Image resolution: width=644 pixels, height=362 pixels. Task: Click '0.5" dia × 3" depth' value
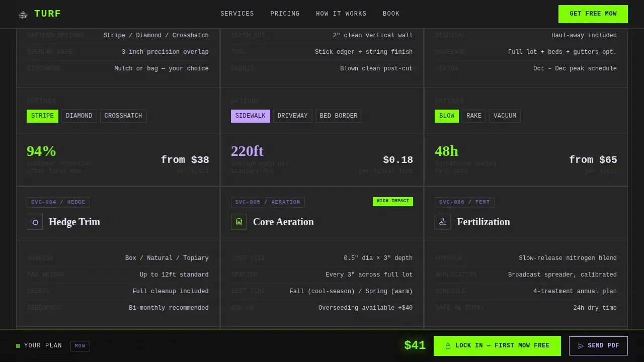[378, 258]
